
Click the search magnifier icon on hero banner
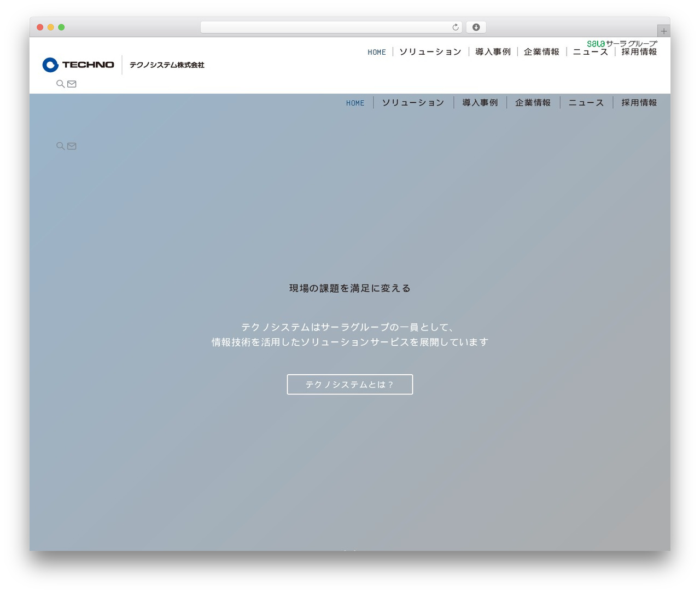pos(60,146)
